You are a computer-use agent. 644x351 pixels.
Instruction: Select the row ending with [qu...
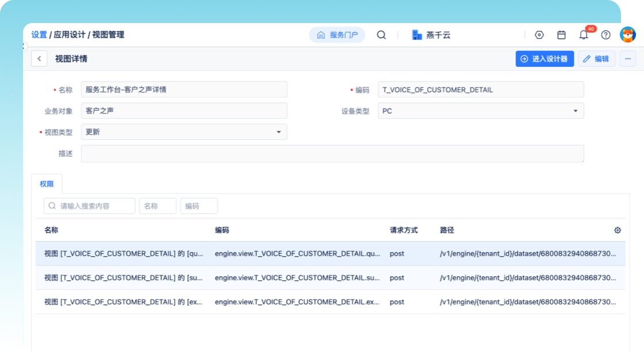tap(330, 254)
